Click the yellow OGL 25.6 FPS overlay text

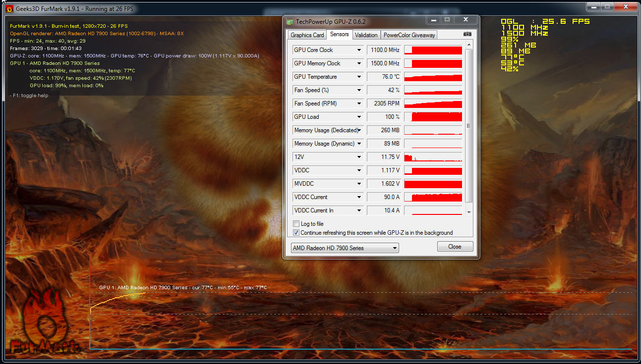(x=545, y=22)
